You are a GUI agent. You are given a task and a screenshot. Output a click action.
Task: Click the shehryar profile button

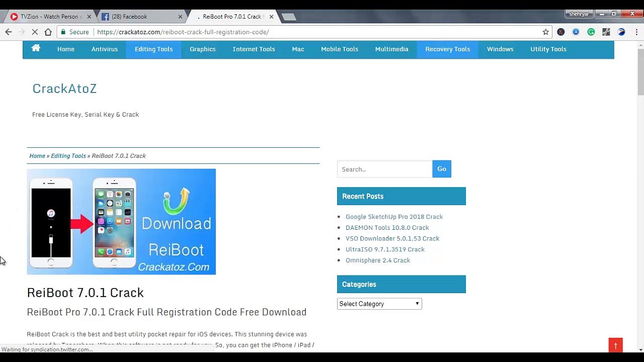click(579, 14)
